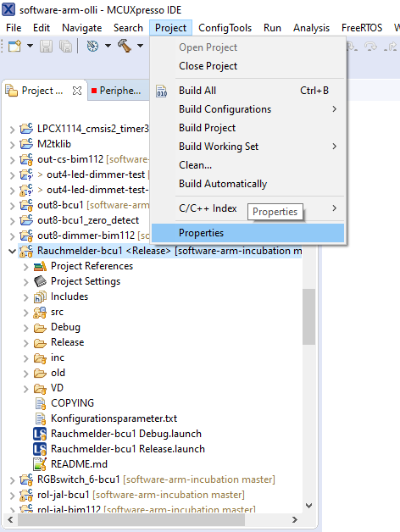This screenshot has height=532, width=400.
Task: Click the vertical scrollbar thumb in tree
Action: click(x=309, y=317)
